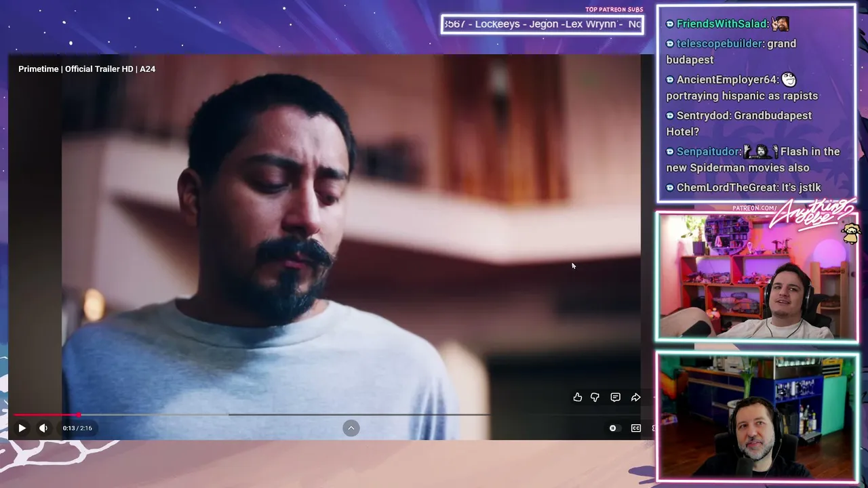Click the emote in Senpaitudor's chat message
This screenshot has height=488, width=868.
760,151
